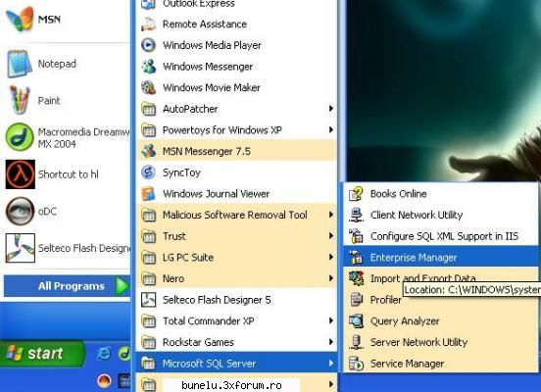Open Books Online text entry
The image size is (541, 392).
tap(399, 194)
